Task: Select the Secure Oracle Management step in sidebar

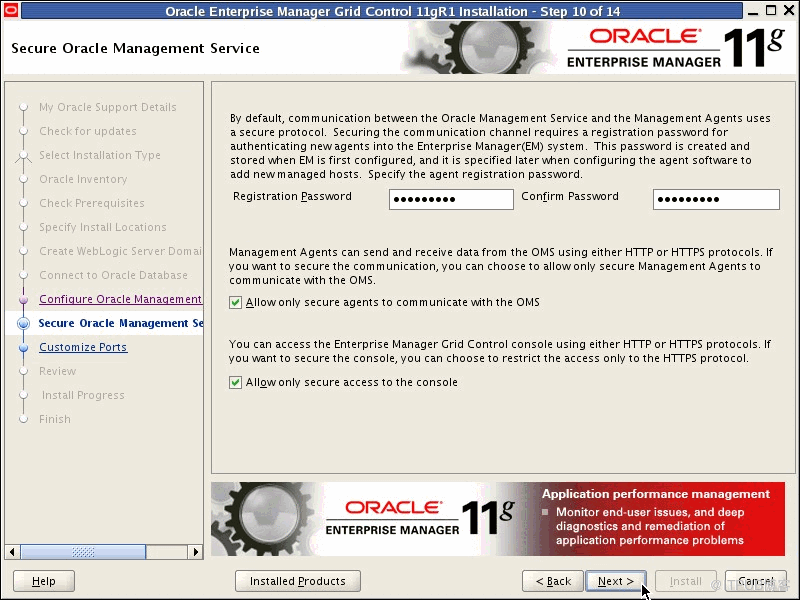Action: 121,323
